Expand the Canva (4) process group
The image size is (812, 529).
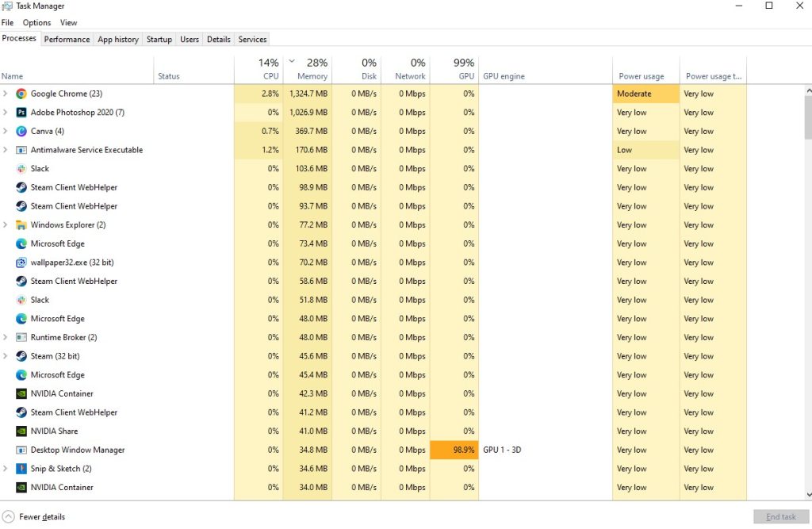click(6, 131)
